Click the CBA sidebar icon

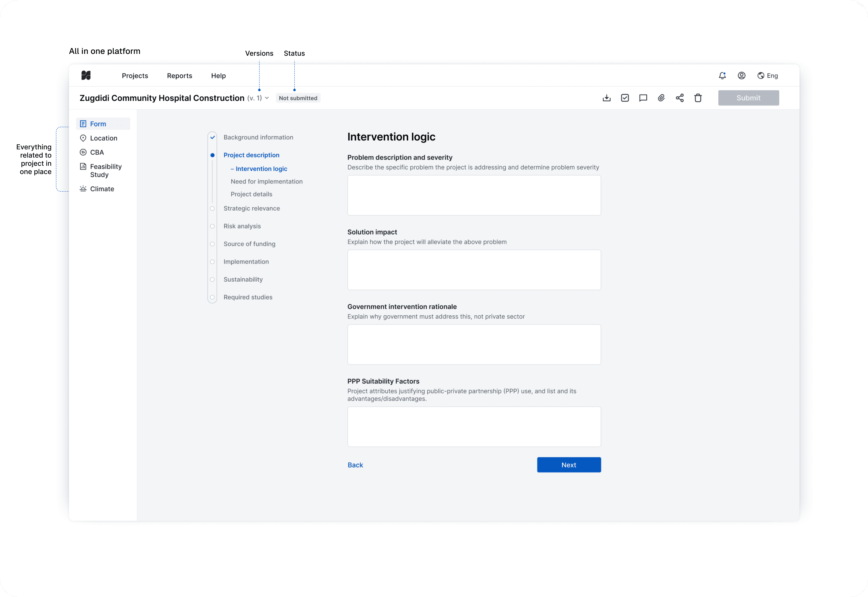(x=83, y=152)
